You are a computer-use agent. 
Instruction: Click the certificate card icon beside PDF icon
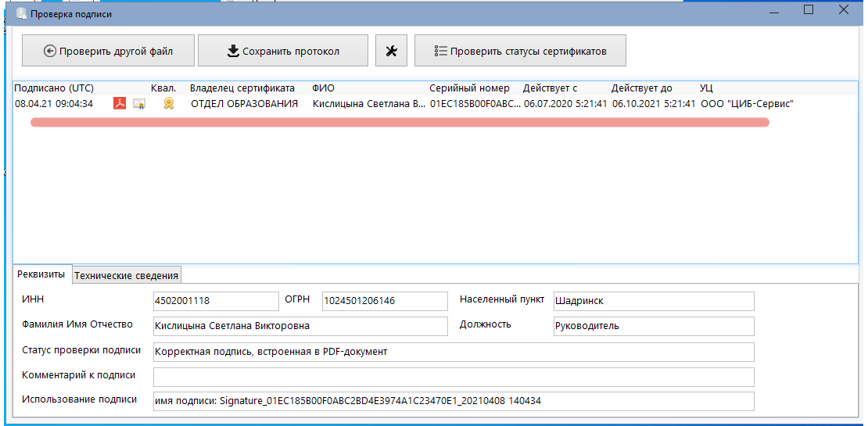pyautogui.click(x=139, y=103)
